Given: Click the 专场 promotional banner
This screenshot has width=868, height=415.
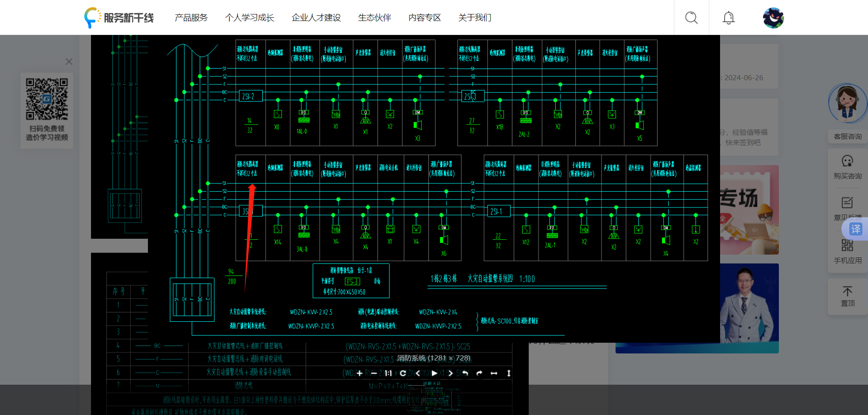Looking at the screenshot, I should [749, 210].
